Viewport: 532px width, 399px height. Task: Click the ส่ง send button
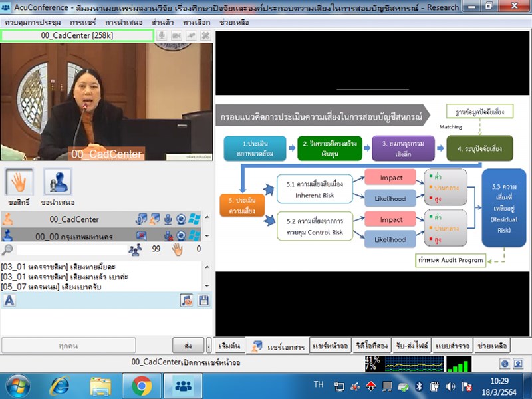188,346
